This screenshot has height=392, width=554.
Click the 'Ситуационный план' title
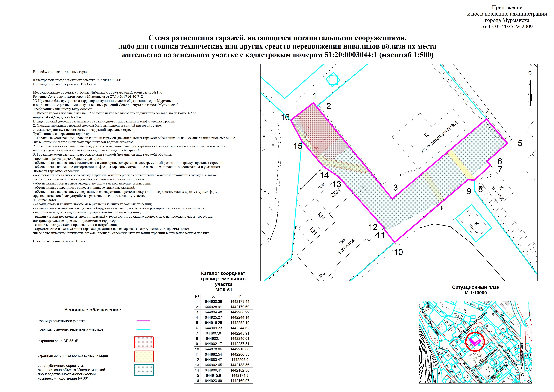click(476, 287)
